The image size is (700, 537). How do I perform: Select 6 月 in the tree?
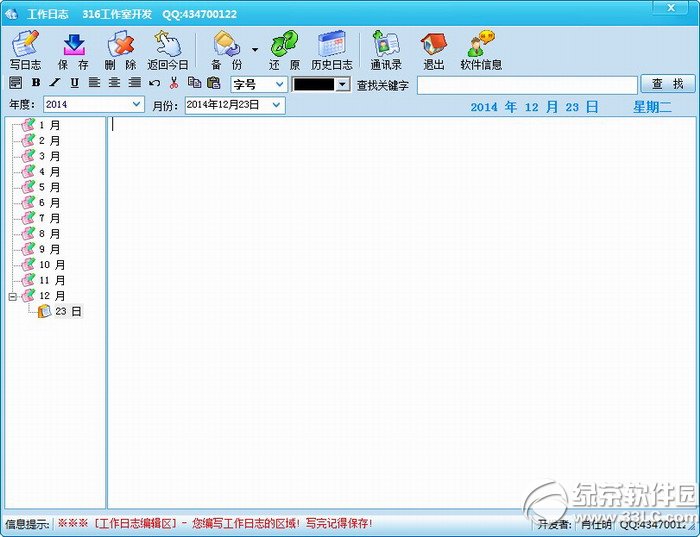click(41, 203)
